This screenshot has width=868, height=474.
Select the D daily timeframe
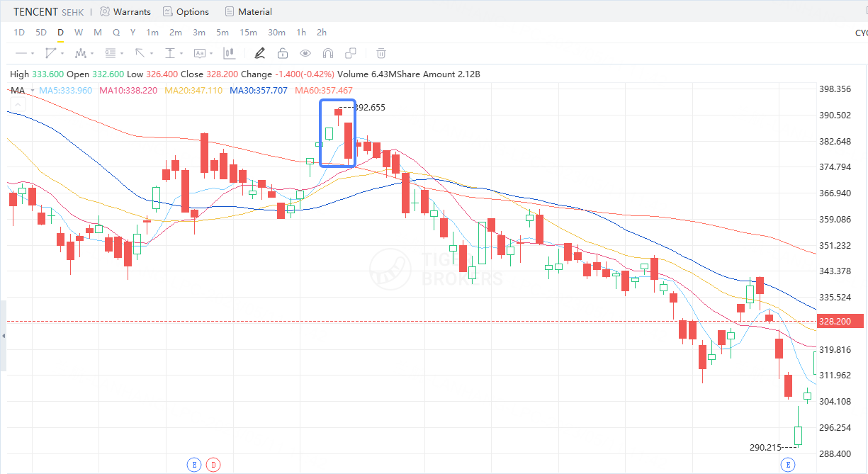pyautogui.click(x=61, y=33)
